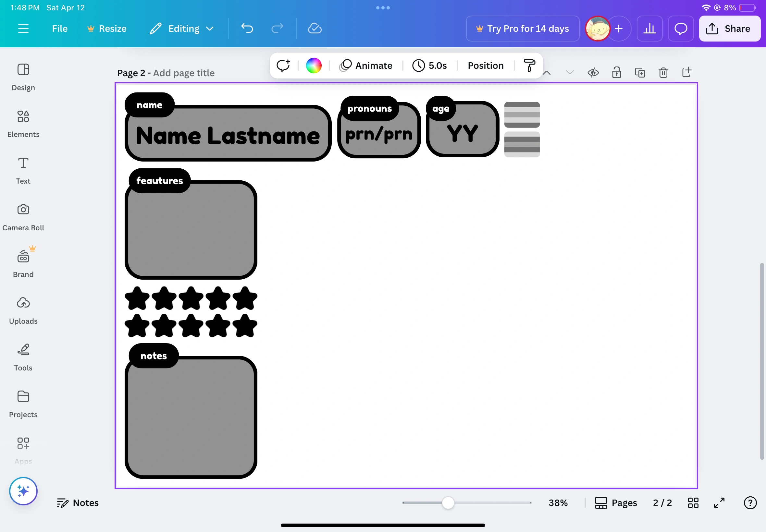Viewport: 766px width, 532px height.
Task: Open grid view of pages
Action: pos(693,503)
